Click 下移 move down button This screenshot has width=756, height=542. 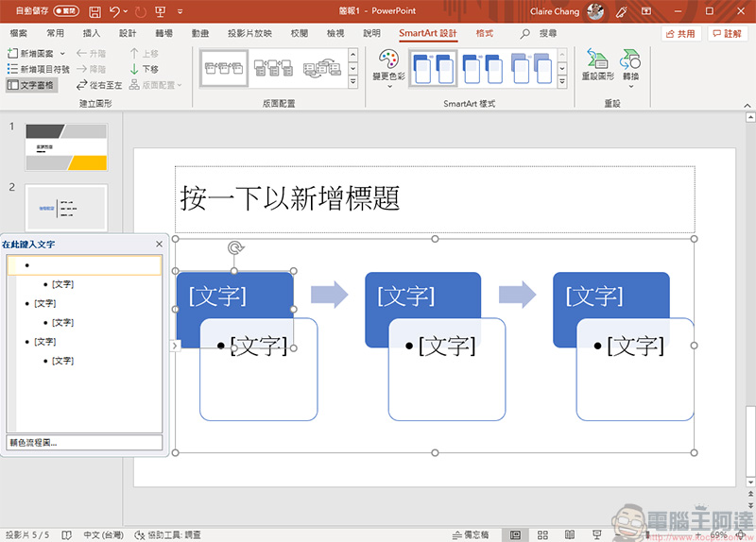[x=145, y=69]
